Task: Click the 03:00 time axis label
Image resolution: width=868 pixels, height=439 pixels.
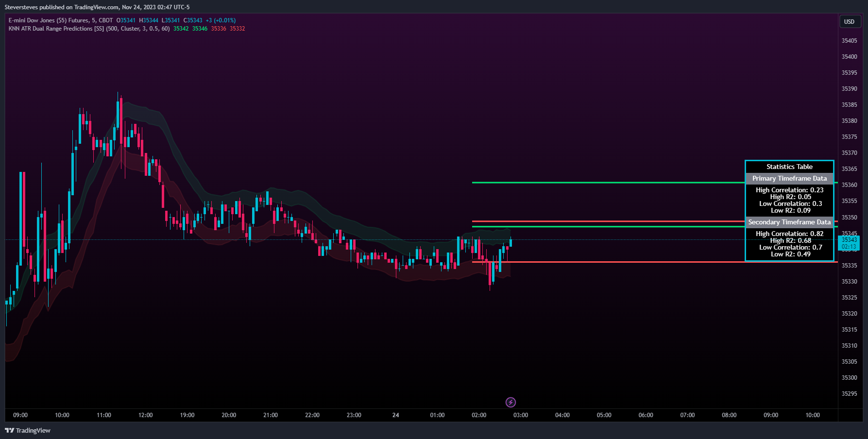Action: 521,415
